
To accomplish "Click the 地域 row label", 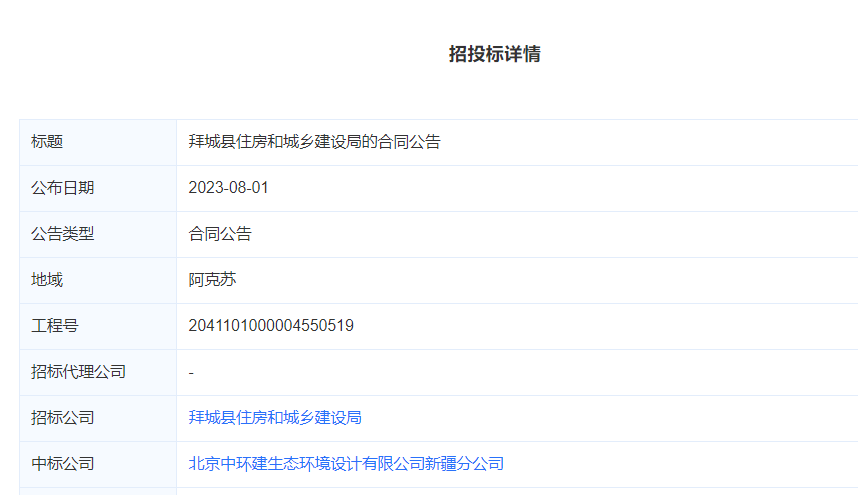I will coord(47,280).
